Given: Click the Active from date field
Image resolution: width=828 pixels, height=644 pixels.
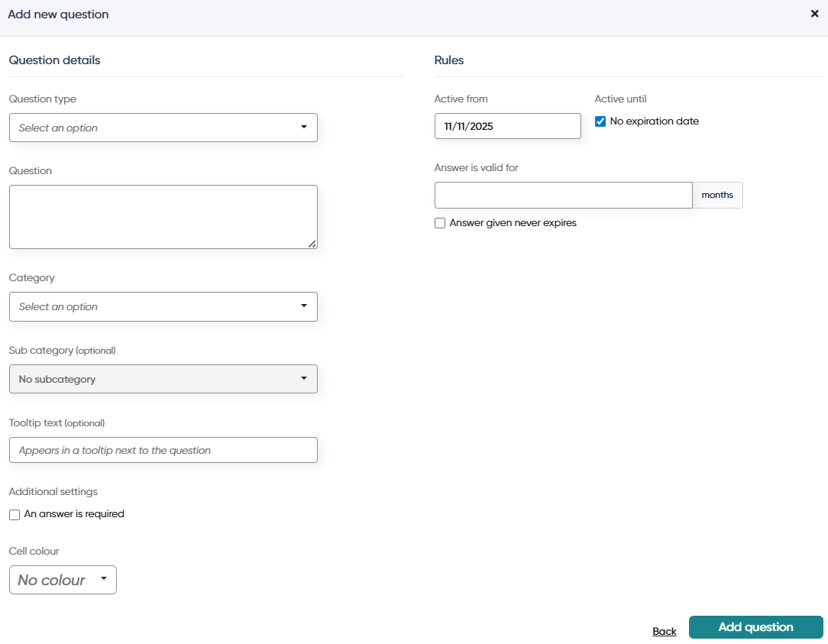Looking at the screenshot, I should [x=507, y=126].
